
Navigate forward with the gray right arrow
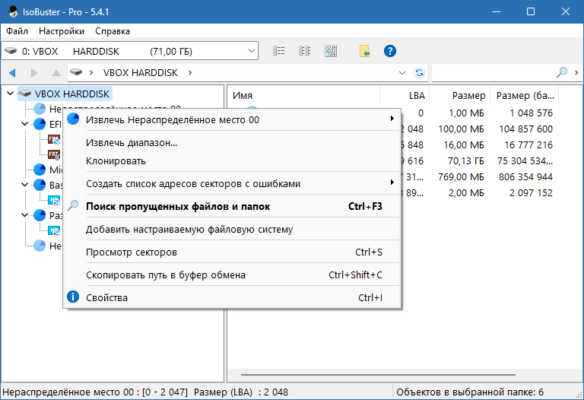click(34, 73)
